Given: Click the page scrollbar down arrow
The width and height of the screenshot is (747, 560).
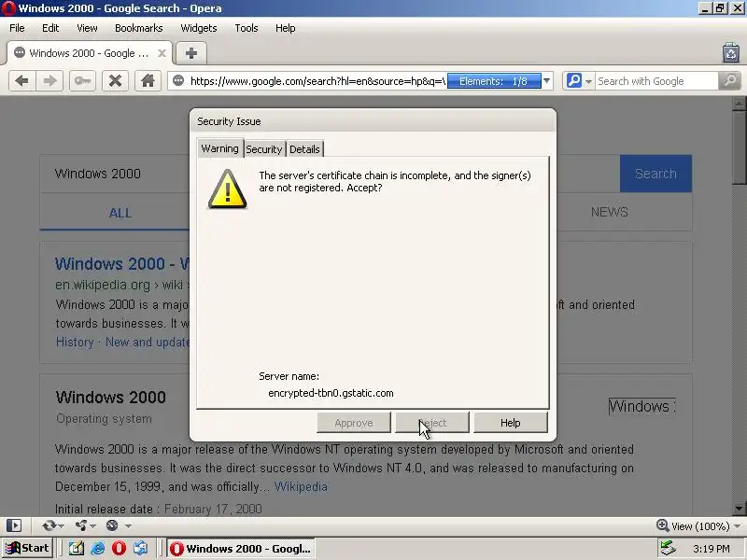Looking at the screenshot, I should [x=739, y=508].
